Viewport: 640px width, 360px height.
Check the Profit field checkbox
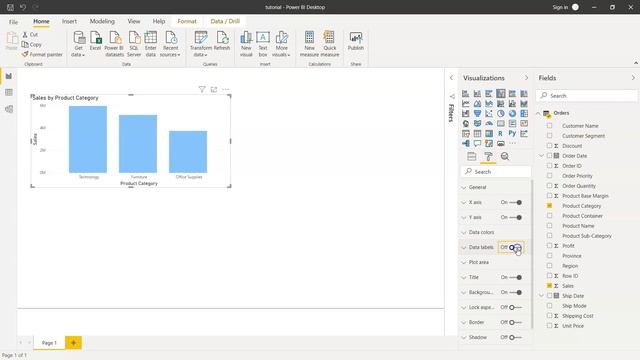[x=549, y=246]
